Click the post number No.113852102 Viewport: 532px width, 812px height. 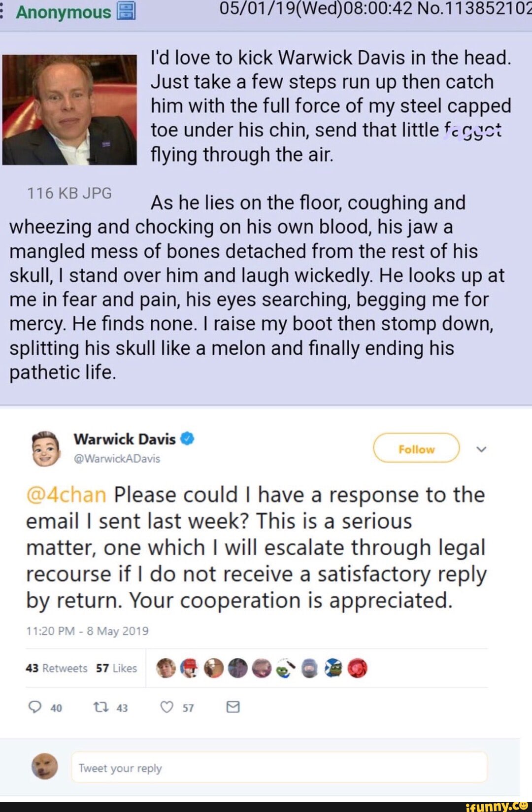474,10
